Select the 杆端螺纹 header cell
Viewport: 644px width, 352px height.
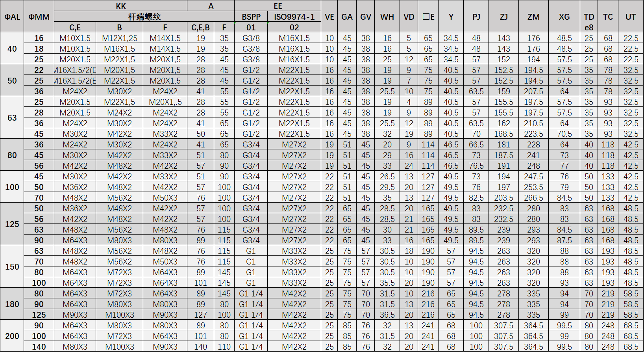[144, 17]
